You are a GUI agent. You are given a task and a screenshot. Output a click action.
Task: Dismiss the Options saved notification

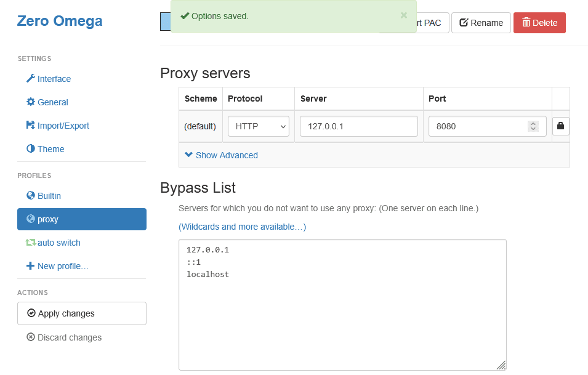point(404,15)
